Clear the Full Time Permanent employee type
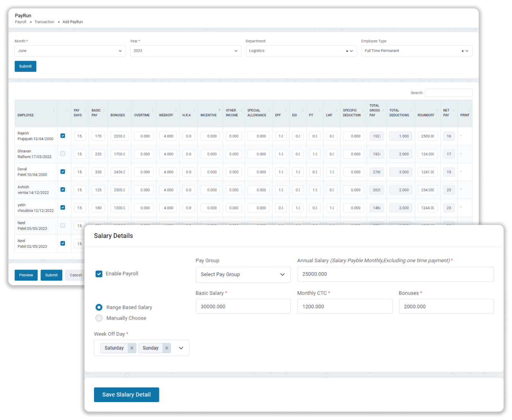 tap(462, 51)
